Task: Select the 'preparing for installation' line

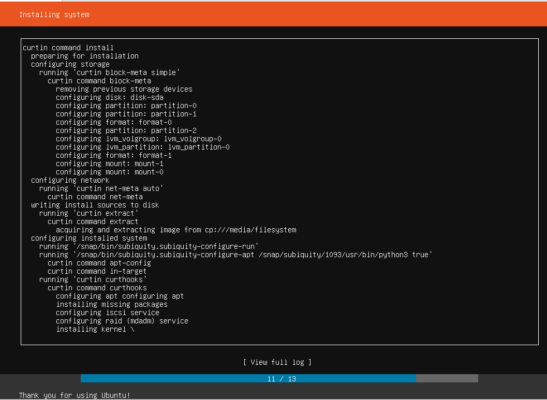Action: (85, 56)
